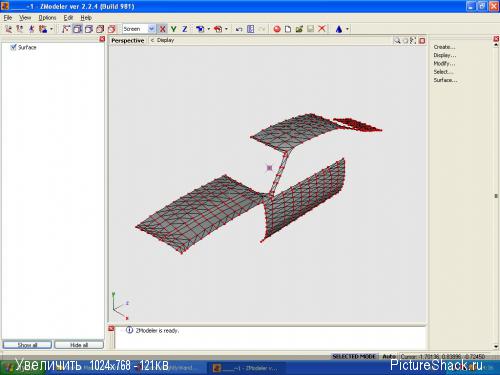Click the purple pivot marker in viewport

pyautogui.click(x=269, y=168)
